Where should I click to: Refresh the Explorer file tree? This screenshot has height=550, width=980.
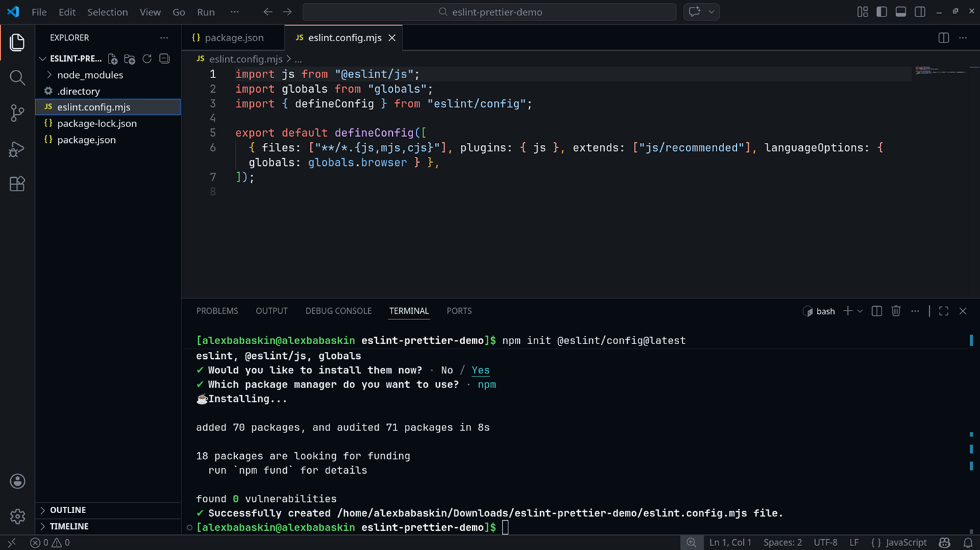(147, 58)
